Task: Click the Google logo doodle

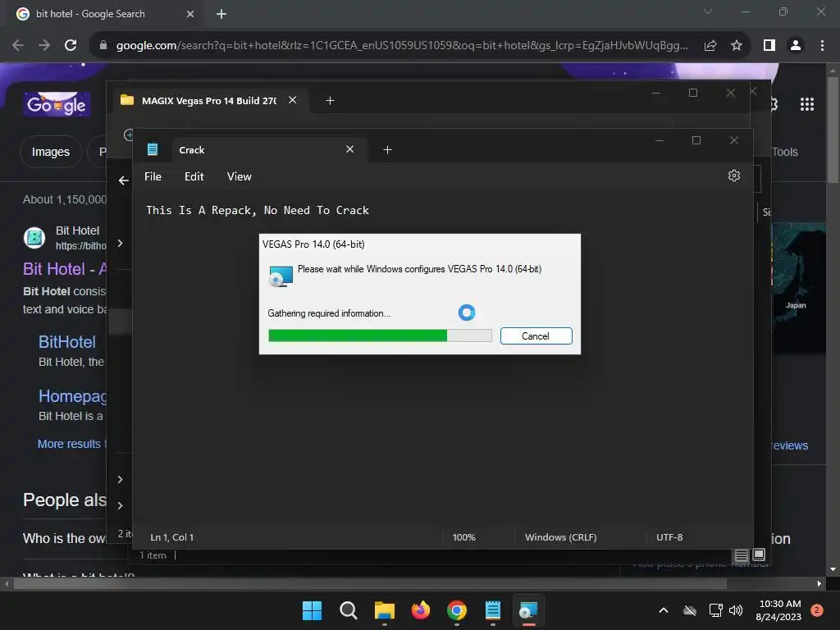Action: (57, 104)
